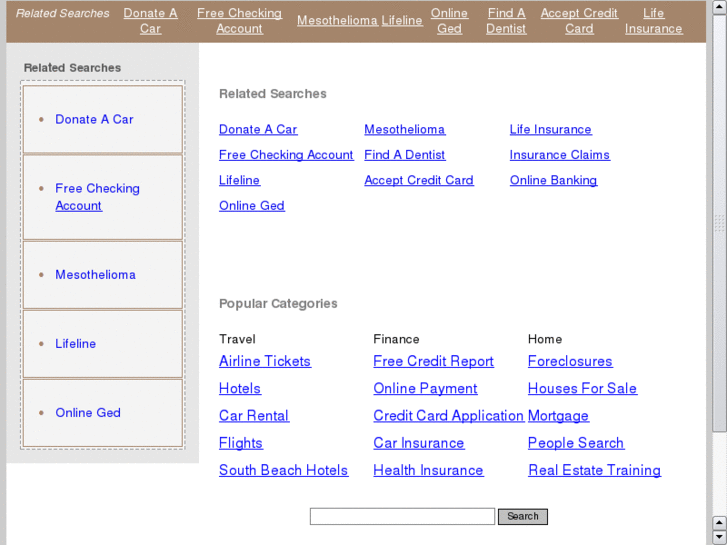The height and width of the screenshot is (545, 727).
Task: Focus the search text field
Action: (x=402, y=517)
